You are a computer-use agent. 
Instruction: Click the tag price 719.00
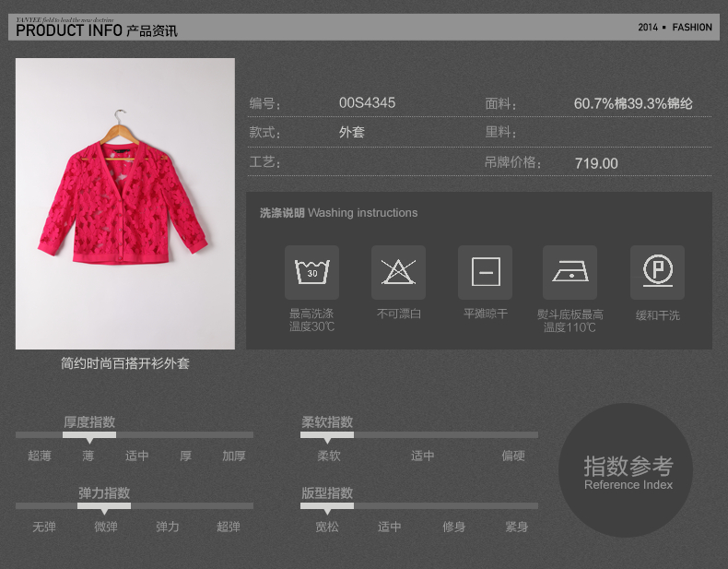(x=596, y=163)
